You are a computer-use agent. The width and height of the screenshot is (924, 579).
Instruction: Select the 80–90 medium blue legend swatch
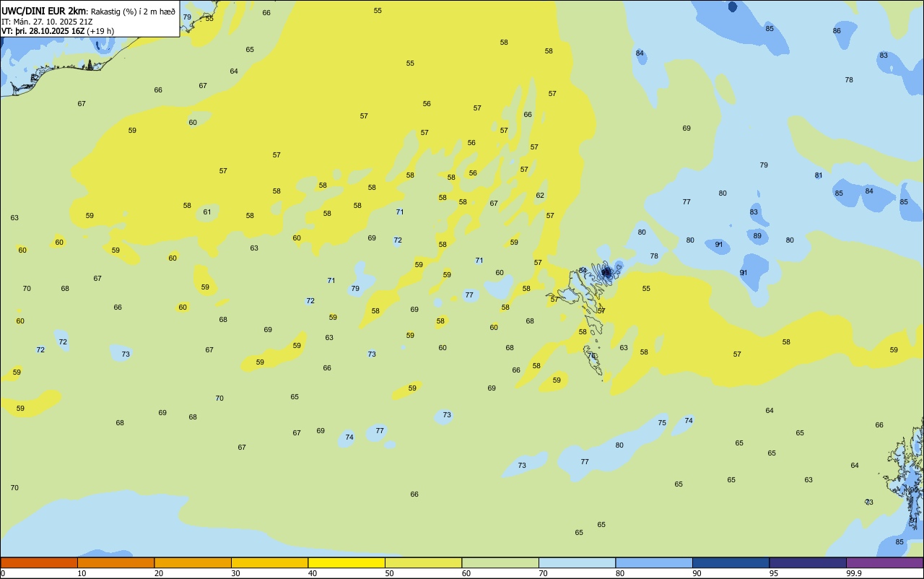[654, 562]
